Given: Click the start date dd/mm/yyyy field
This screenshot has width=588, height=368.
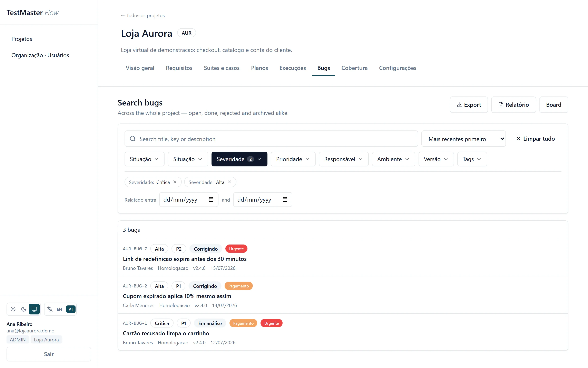Looking at the screenshot, I should (x=189, y=200).
